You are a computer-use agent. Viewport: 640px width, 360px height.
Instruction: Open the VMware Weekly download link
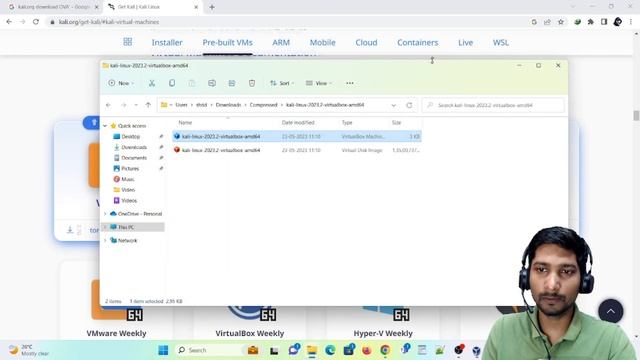[116, 333]
